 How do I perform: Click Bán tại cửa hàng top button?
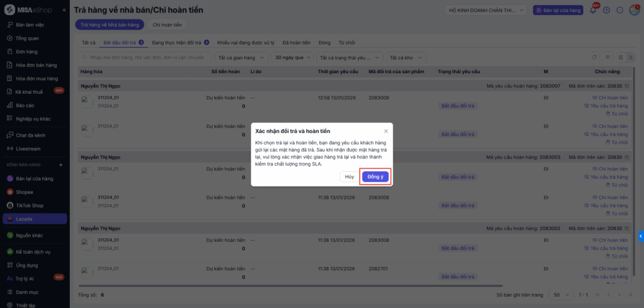[x=558, y=10]
